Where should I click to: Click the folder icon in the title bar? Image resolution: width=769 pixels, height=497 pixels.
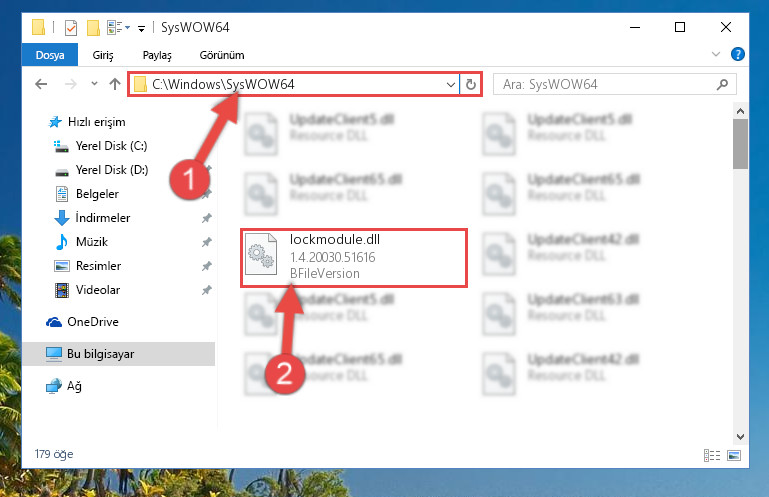38,27
